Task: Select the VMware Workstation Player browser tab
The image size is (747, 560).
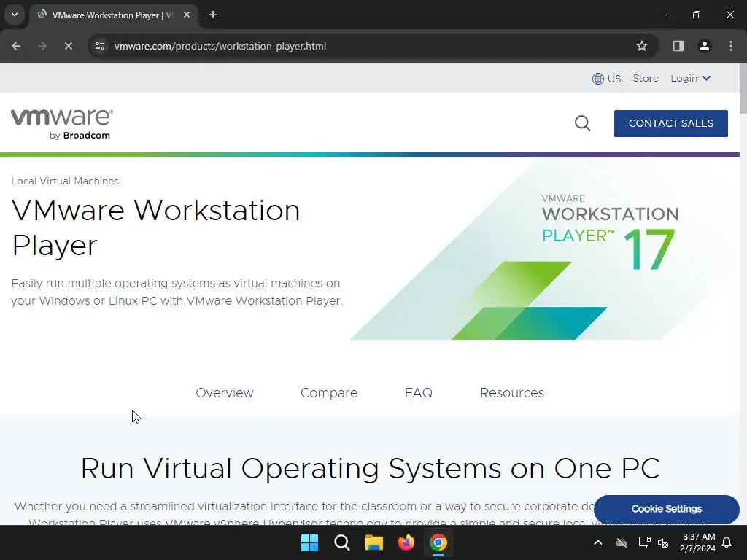Action: (x=115, y=15)
